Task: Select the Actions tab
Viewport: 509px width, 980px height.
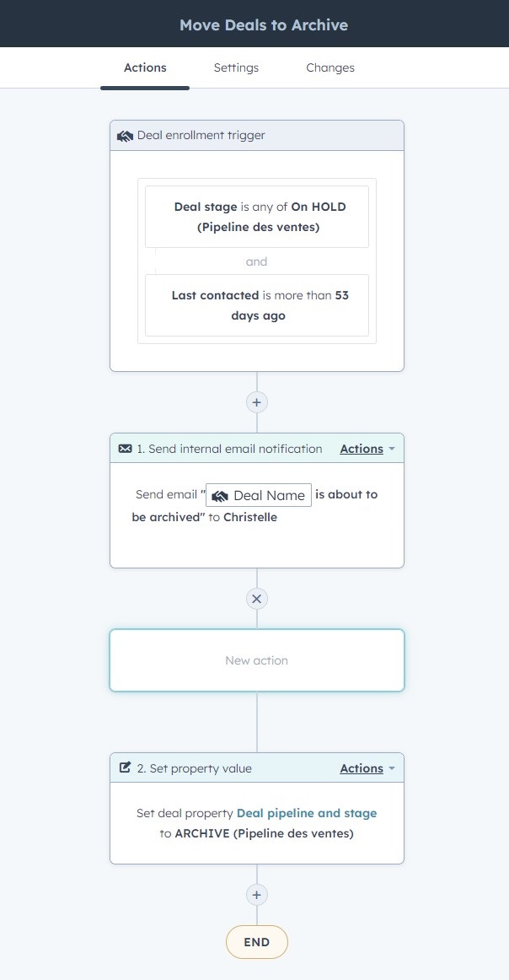Action: coord(145,67)
